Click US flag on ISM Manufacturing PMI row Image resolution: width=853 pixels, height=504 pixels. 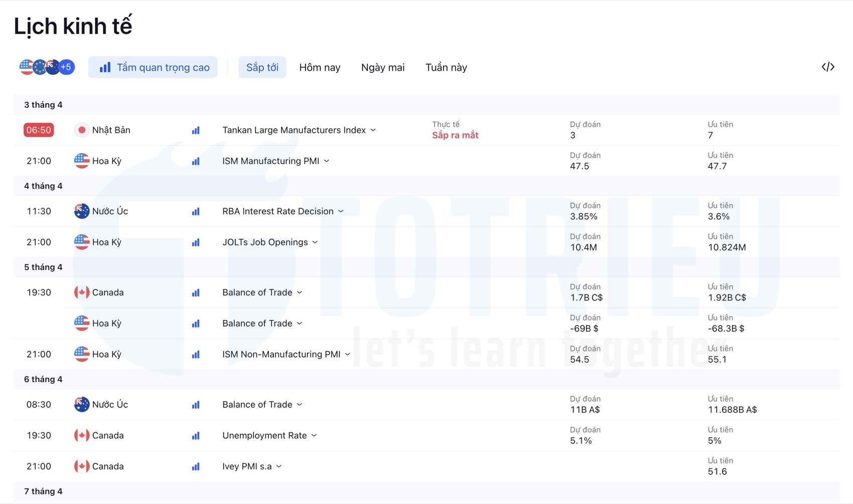pyautogui.click(x=81, y=161)
